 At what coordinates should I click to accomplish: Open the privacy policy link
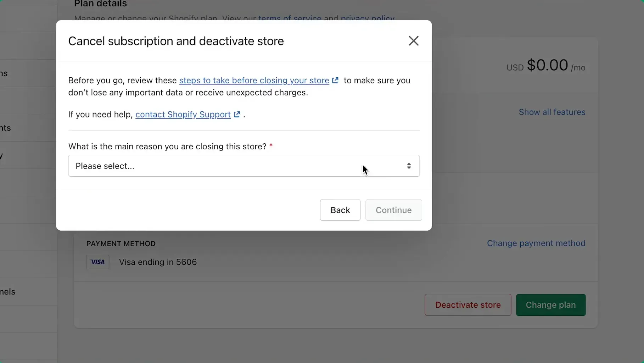click(367, 18)
